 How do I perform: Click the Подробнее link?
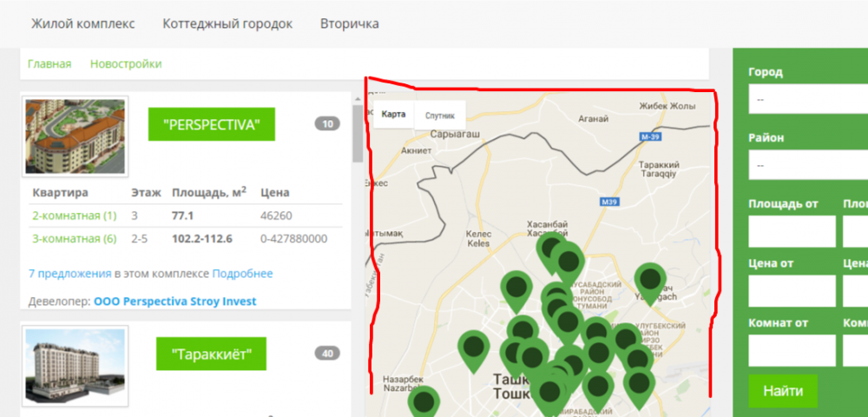pyautogui.click(x=242, y=274)
